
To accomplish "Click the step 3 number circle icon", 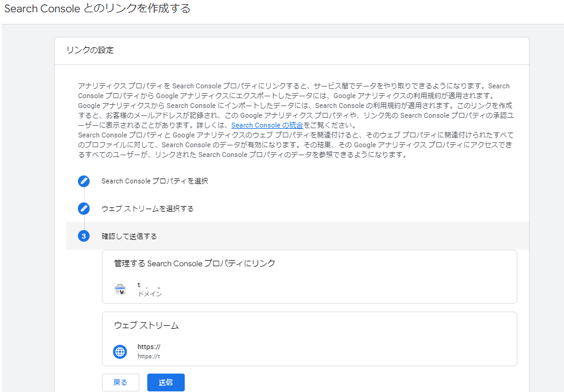I will (84, 236).
